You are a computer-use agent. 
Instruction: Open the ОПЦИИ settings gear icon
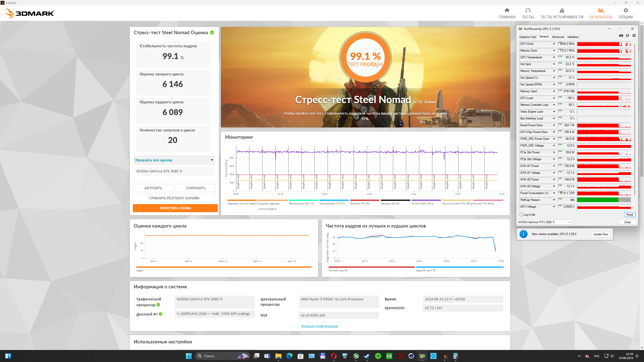point(626,10)
